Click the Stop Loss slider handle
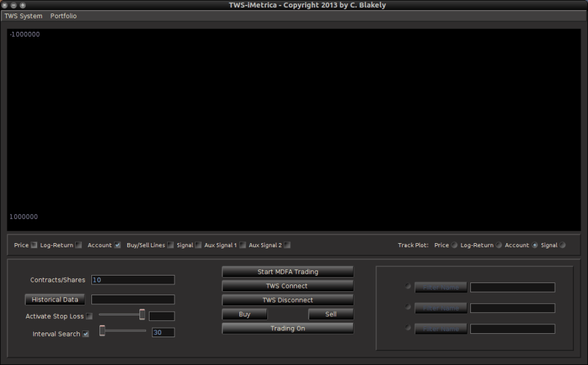 click(142, 314)
